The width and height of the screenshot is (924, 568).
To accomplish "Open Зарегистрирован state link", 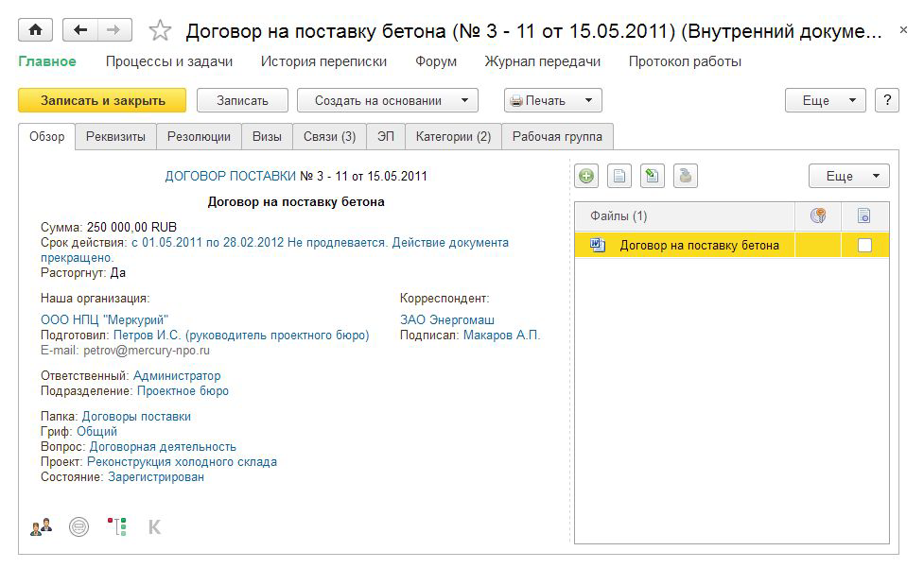I will coord(156,476).
